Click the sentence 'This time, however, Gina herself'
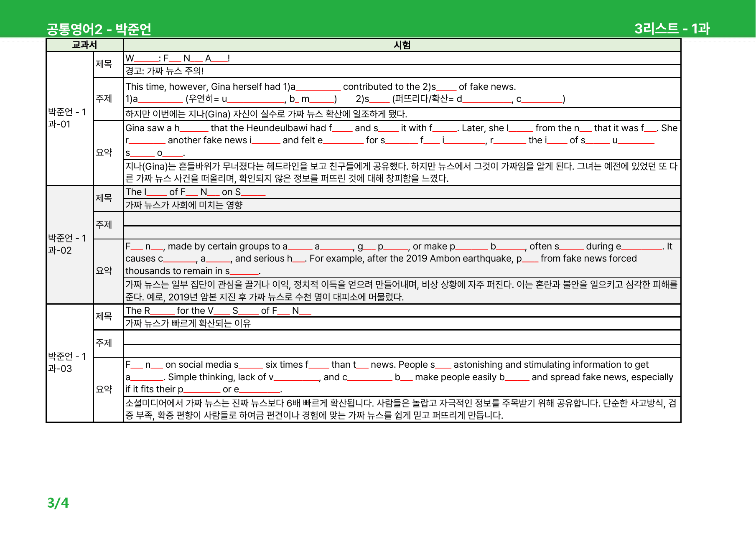The height and width of the screenshot is (534, 756). [321, 87]
